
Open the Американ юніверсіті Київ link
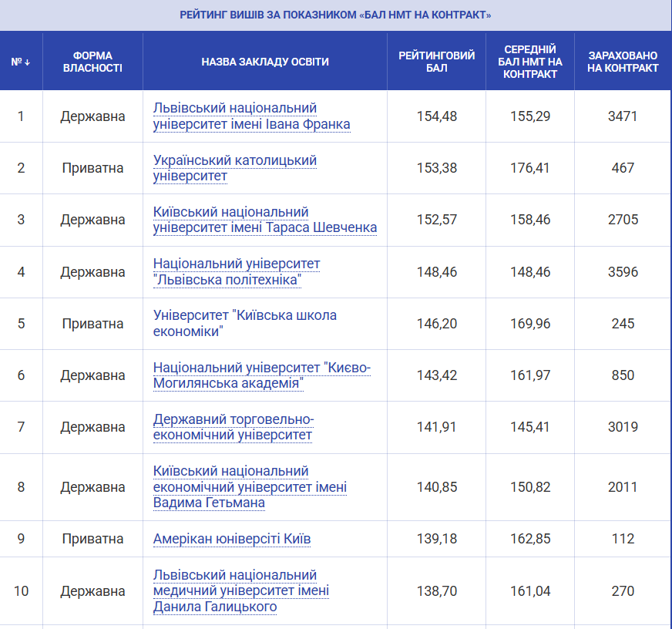coord(231,539)
